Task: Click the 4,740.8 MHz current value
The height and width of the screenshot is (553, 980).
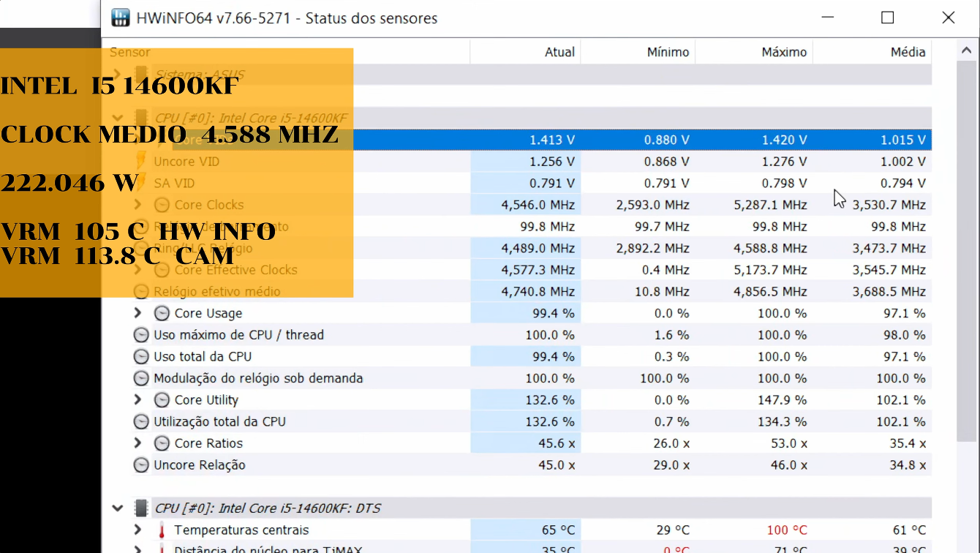Action: point(538,292)
